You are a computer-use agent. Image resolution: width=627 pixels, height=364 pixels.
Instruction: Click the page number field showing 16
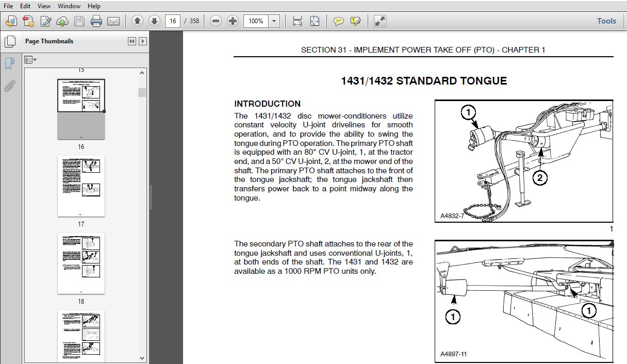click(172, 21)
